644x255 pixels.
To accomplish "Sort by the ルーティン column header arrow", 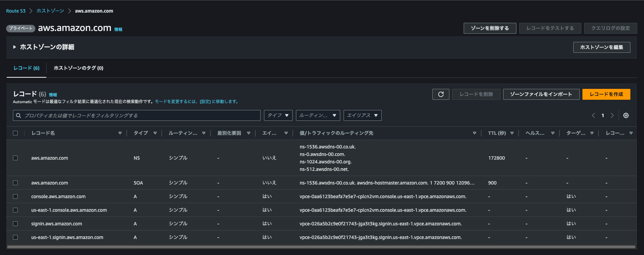I will [204, 133].
